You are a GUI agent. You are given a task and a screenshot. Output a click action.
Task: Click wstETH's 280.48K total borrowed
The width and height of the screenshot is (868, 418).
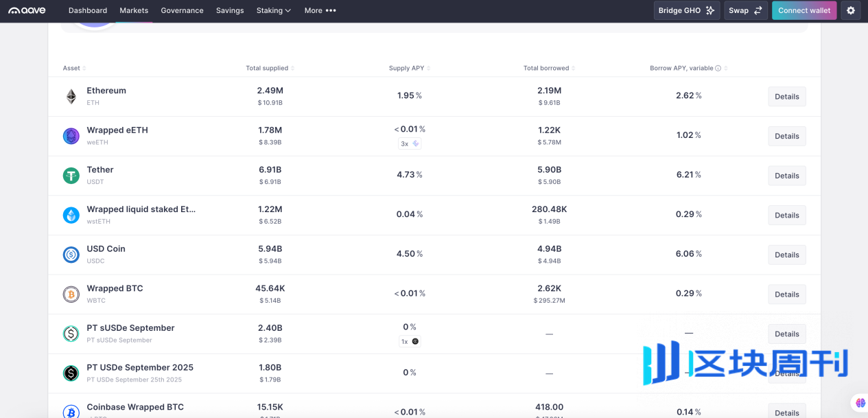tap(549, 209)
